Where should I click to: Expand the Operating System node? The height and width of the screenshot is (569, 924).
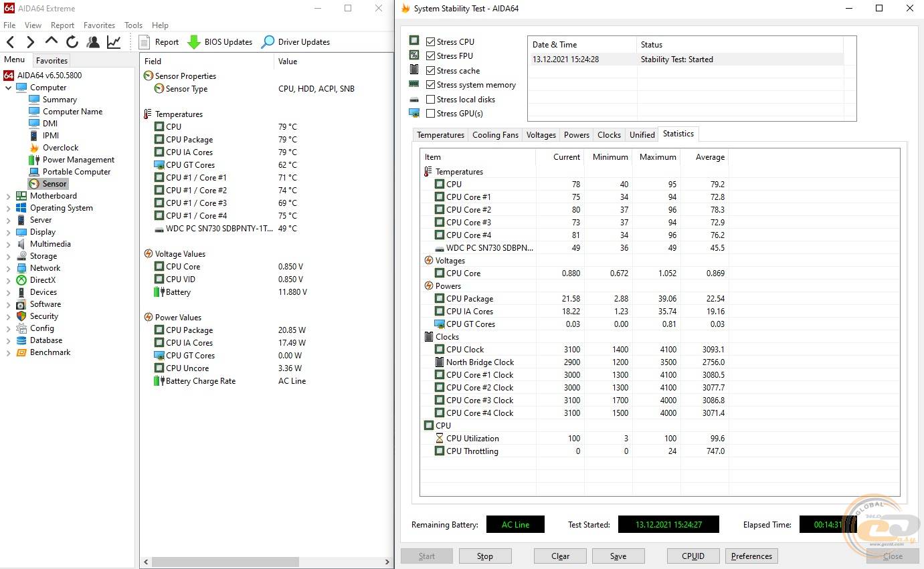8,208
